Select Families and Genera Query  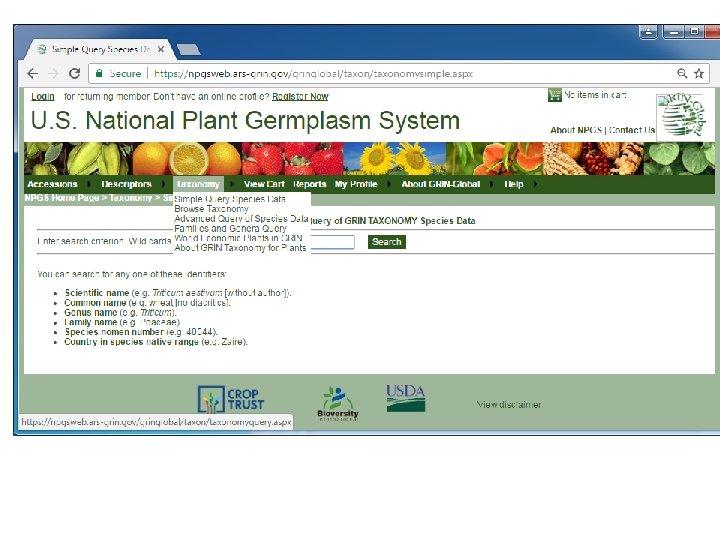pos(231,228)
